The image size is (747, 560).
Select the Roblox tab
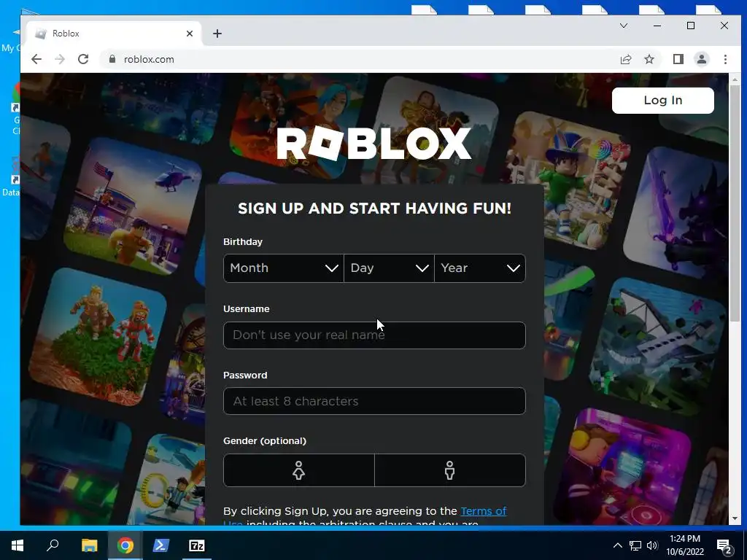pos(115,34)
